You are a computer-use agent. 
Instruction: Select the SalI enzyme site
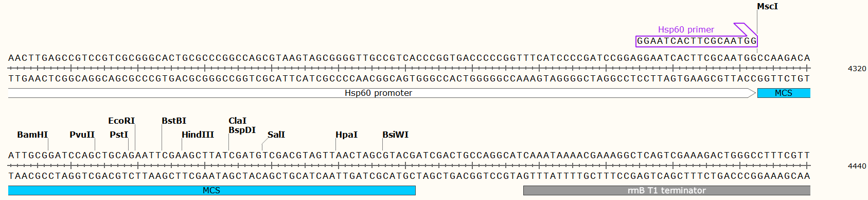click(x=276, y=135)
